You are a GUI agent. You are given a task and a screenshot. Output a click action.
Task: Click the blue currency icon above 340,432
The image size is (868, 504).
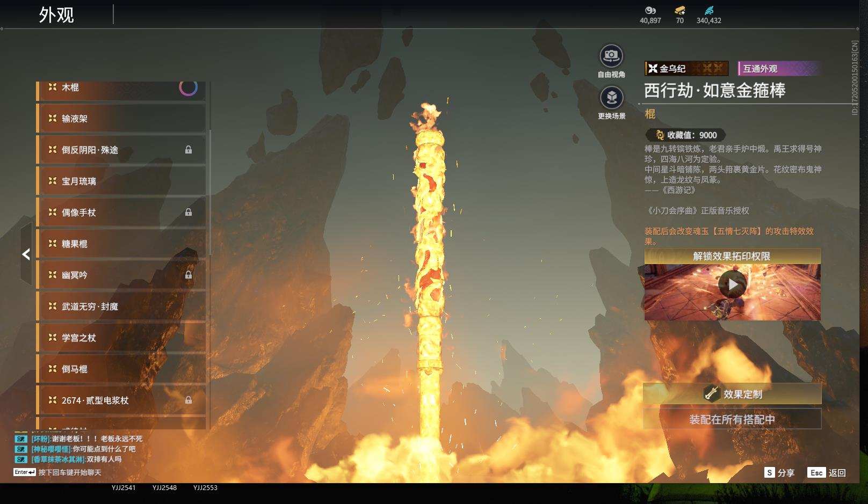pos(709,10)
